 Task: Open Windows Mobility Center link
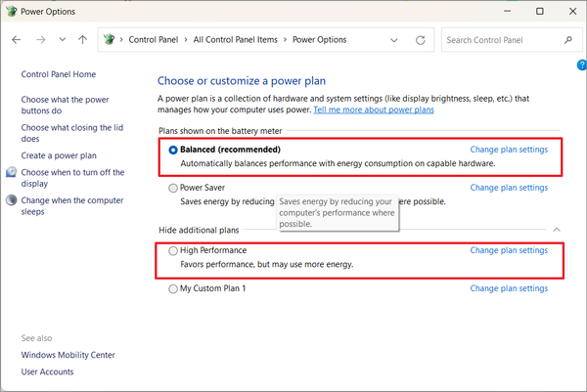pos(68,355)
